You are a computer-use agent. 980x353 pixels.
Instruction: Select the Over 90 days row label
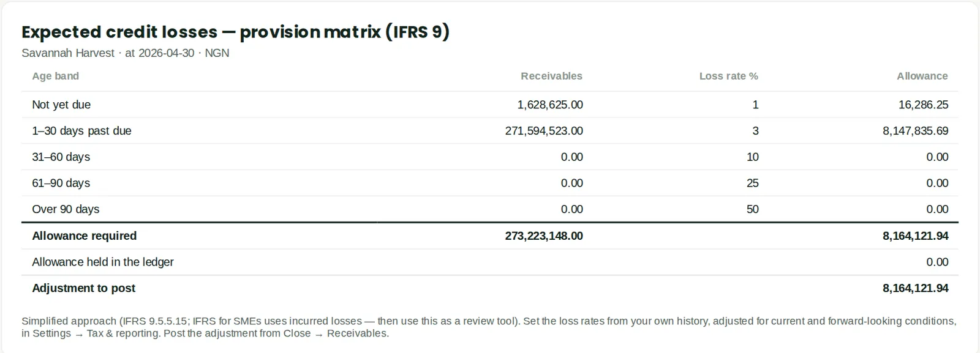[x=66, y=209]
